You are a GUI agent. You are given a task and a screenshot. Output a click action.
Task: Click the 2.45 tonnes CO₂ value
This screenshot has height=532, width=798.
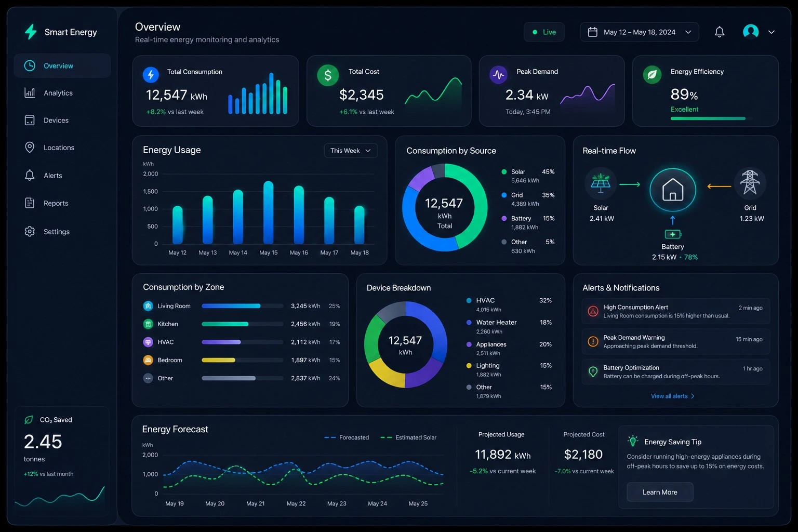pos(43,442)
